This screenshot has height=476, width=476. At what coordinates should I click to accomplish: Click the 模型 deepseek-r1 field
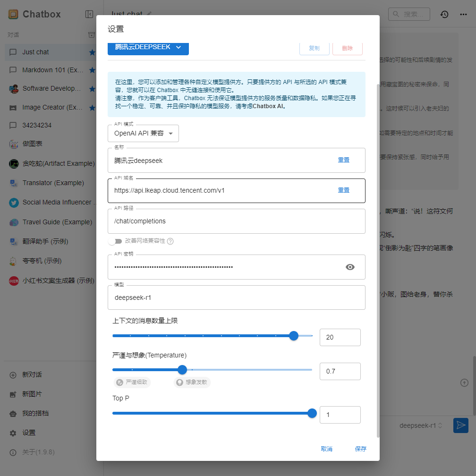click(x=237, y=298)
